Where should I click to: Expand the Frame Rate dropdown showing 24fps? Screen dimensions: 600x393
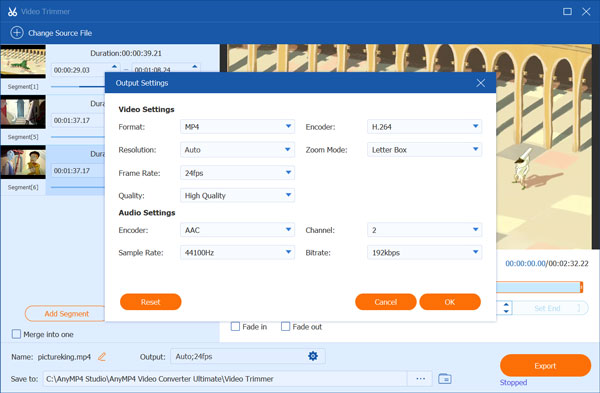(x=237, y=173)
